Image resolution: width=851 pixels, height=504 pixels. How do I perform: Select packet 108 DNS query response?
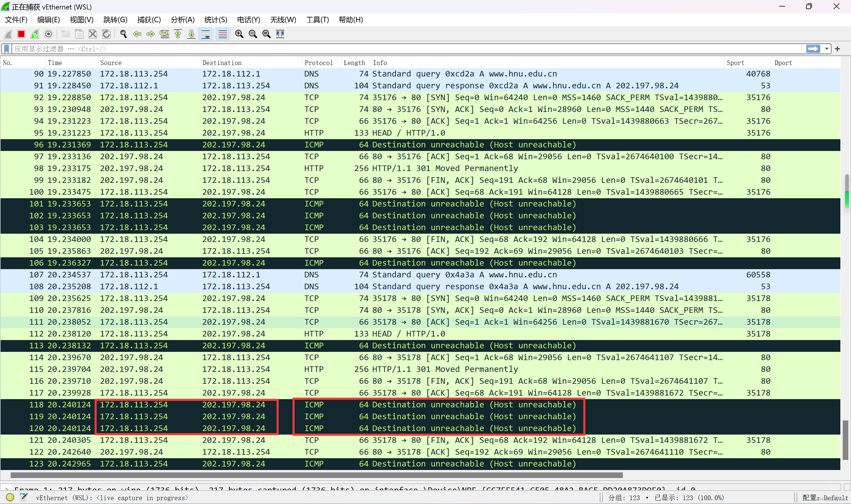(x=420, y=287)
